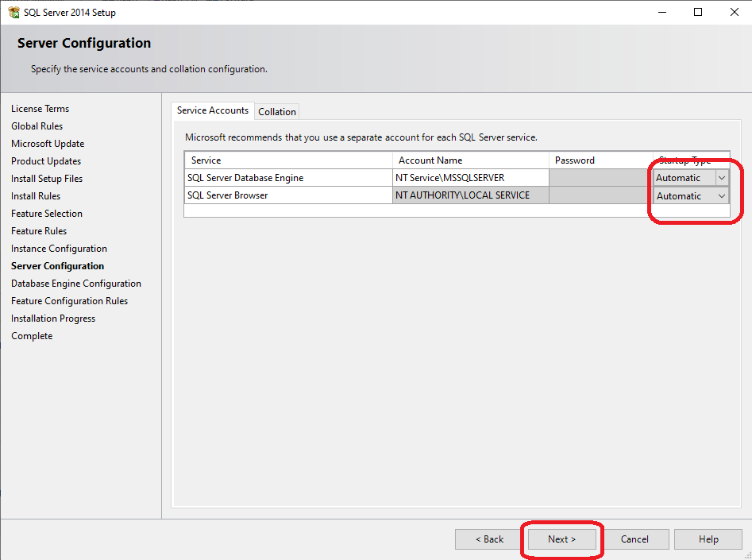Click the Account Name column header
This screenshot has height=560, width=752.
point(470,160)
